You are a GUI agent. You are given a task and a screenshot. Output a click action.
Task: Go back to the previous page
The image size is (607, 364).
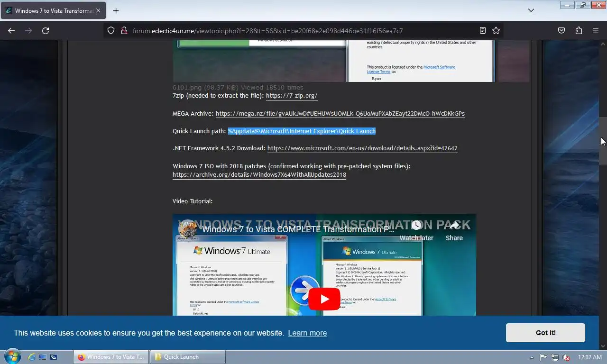coord(11,30)
